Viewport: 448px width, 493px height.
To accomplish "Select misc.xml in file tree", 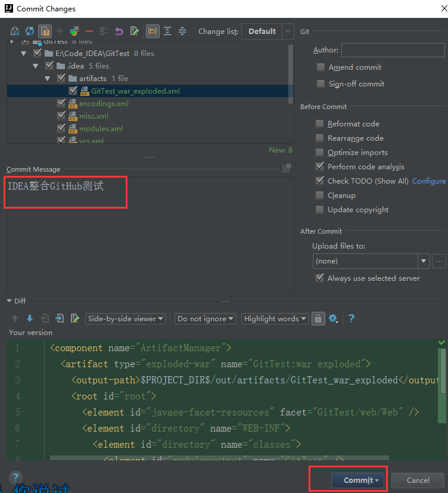I will 94,116.
